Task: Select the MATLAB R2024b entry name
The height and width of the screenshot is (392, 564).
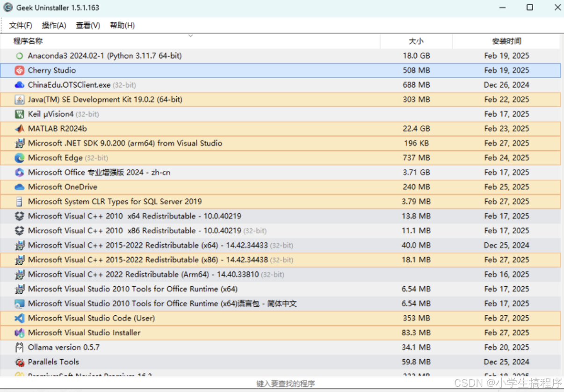Action: click(x=58, y=129)
